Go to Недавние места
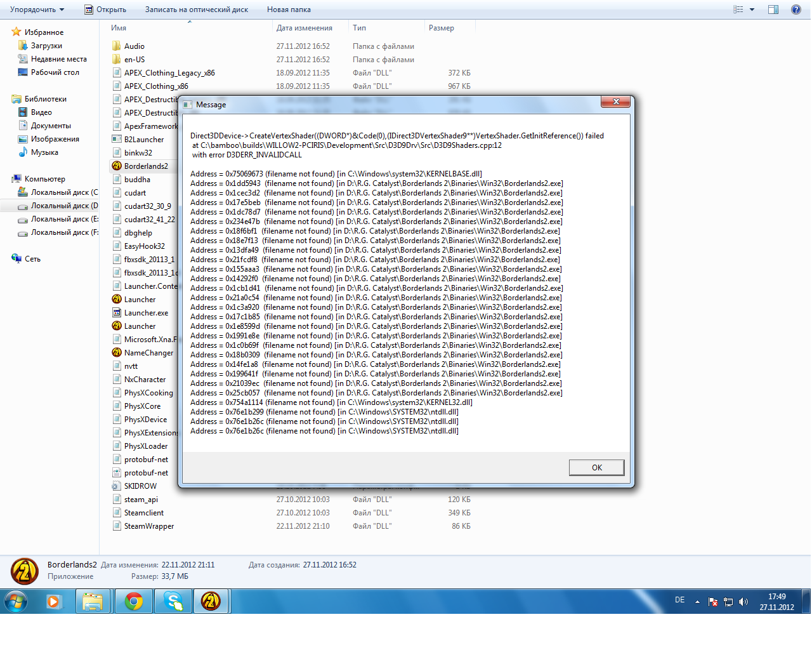Screen dimensions: 812x650 (59, 59)
